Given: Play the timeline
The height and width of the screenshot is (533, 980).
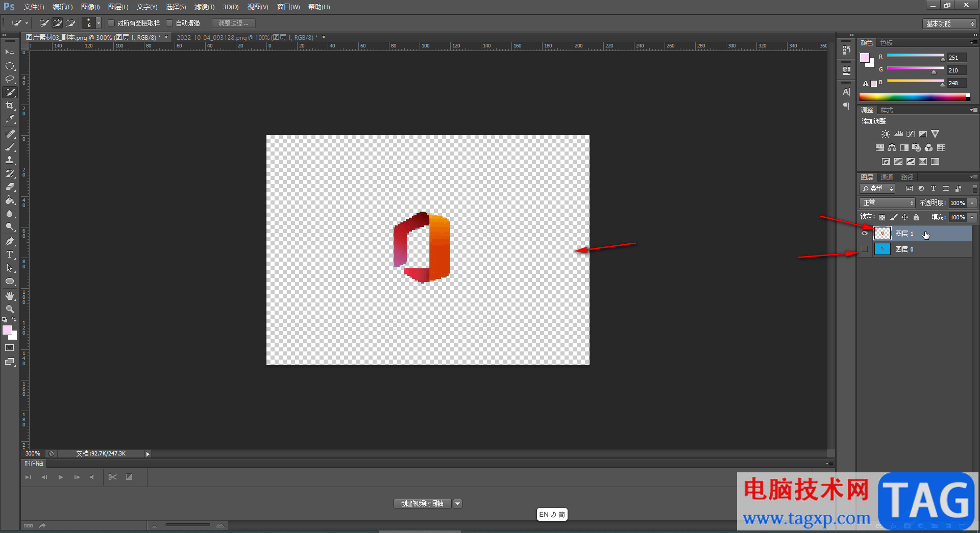Looking at the screenshot, I should [x=61, y=477].
